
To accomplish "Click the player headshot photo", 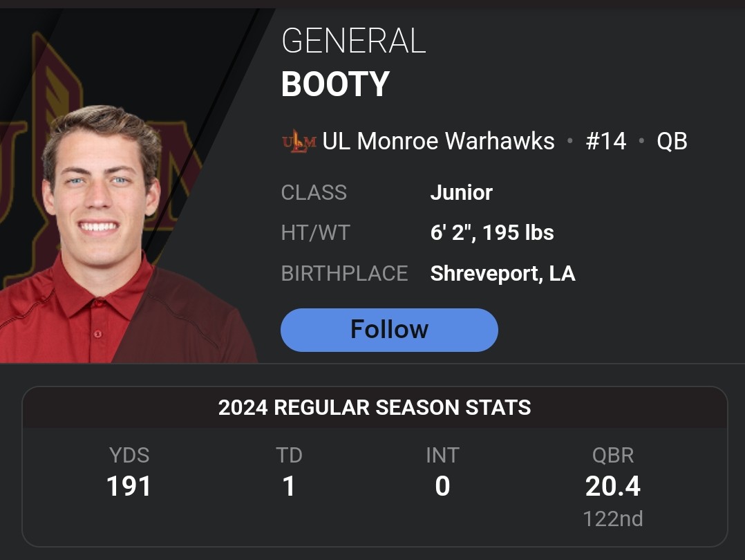I will pyautogui.click(x=104, y=228).
